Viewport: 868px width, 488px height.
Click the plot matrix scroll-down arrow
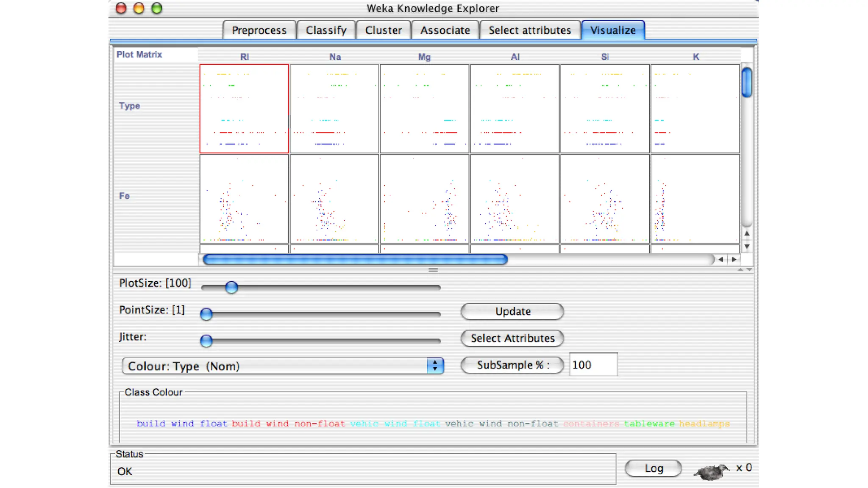(x=747, y=247)
